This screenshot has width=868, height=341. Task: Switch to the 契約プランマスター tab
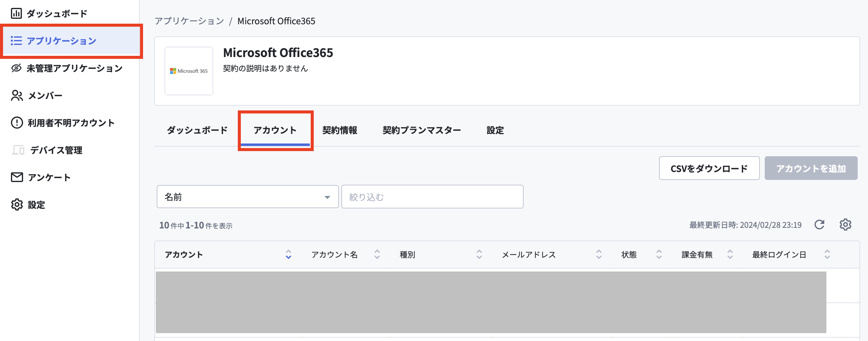[422, 130]
